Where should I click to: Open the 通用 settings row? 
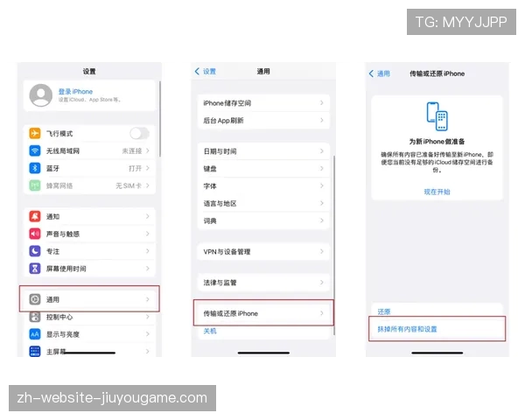pos(89,299)
